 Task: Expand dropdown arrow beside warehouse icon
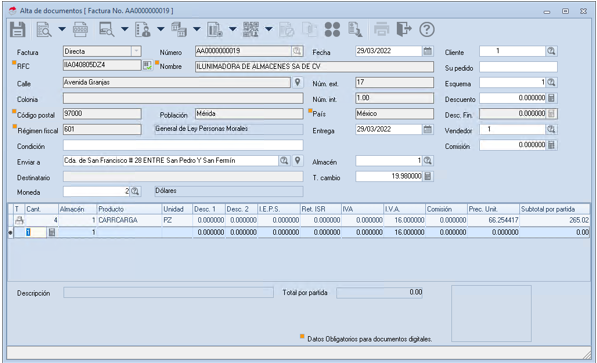(196, 29)
